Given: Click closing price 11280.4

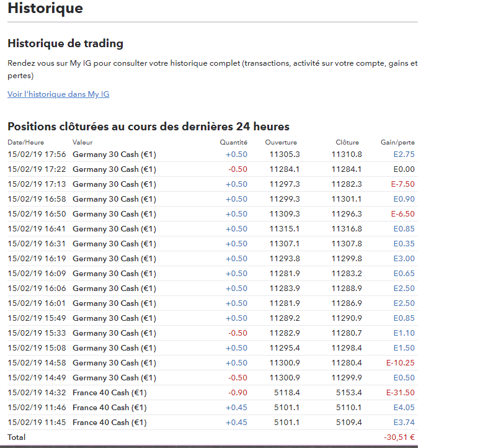Looking at the screenshot, I should point(347,362).
